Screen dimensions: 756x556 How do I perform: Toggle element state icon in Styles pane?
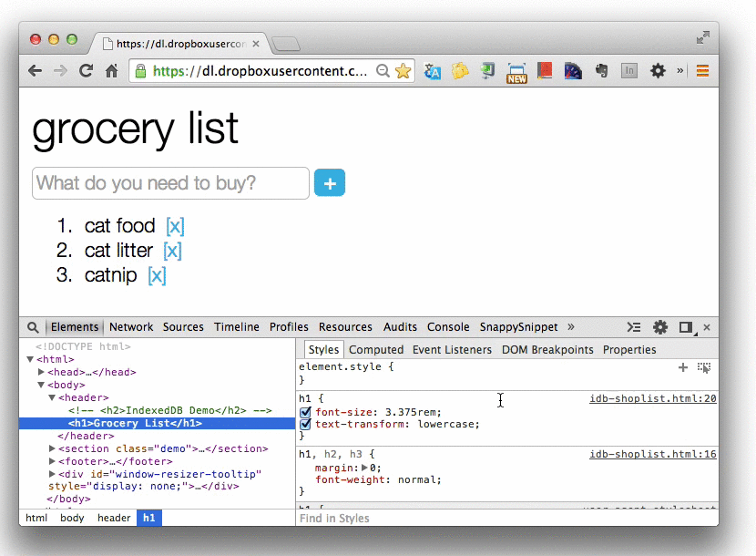(703, 367)
